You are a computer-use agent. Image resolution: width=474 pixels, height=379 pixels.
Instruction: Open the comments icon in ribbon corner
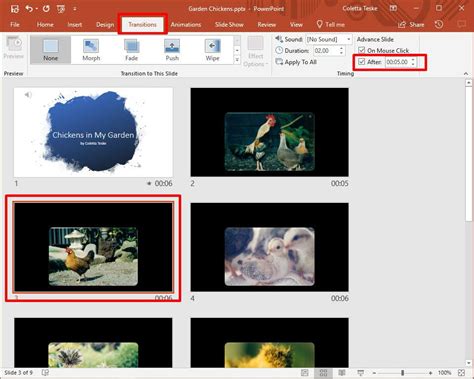pyautogui.click(x=461, y=24)
